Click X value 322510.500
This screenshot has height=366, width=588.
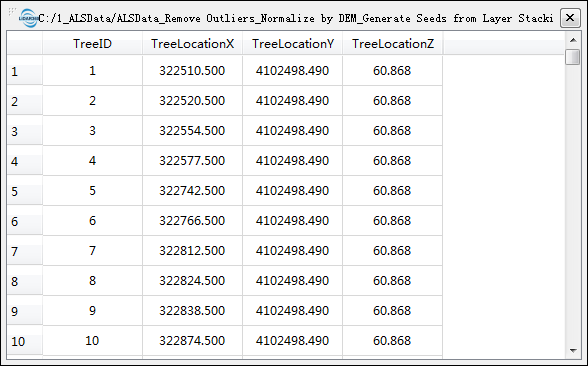click(192, 70)
